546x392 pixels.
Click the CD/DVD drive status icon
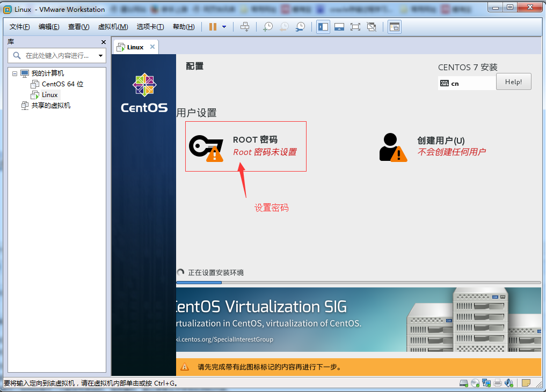point(475,383)
